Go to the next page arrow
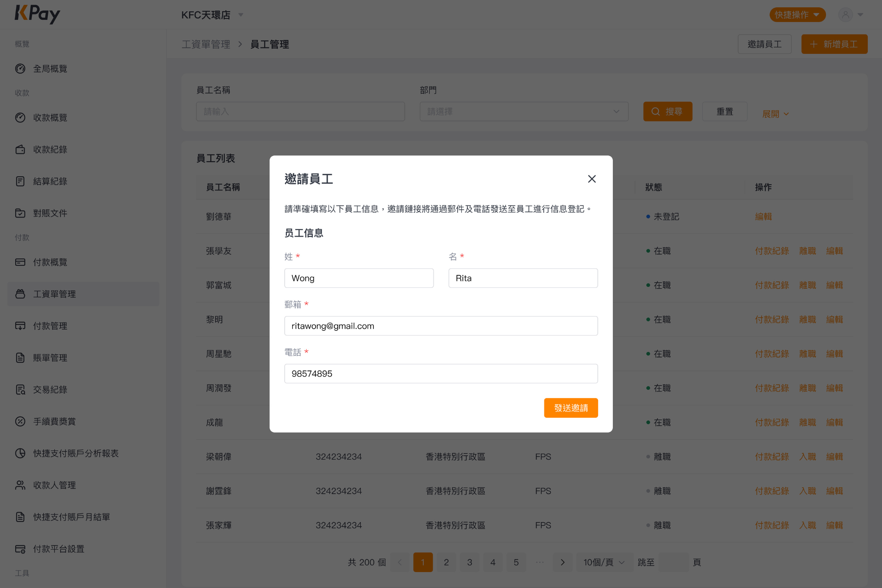The image size is (882, 588). [x=562, y=563]
